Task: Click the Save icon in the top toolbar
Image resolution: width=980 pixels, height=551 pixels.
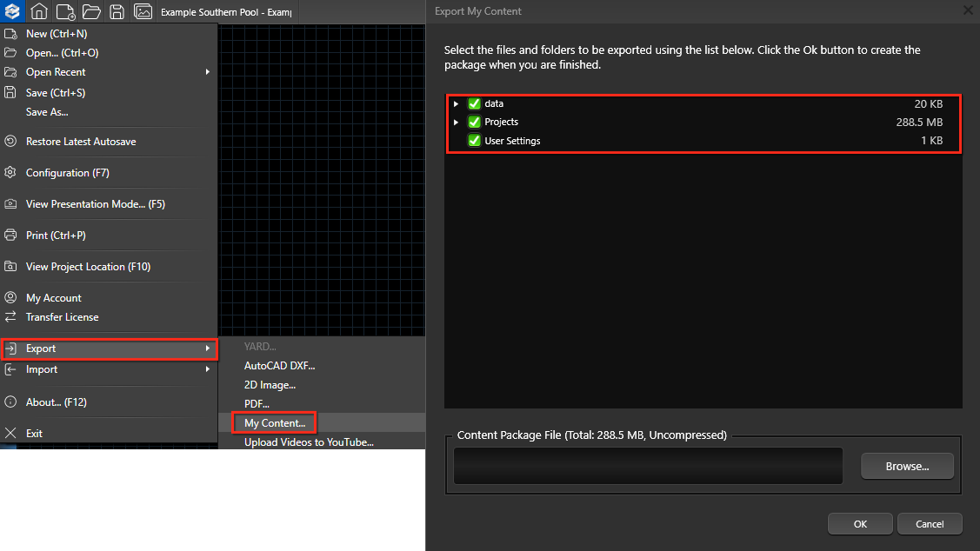Action: point(117,11)
